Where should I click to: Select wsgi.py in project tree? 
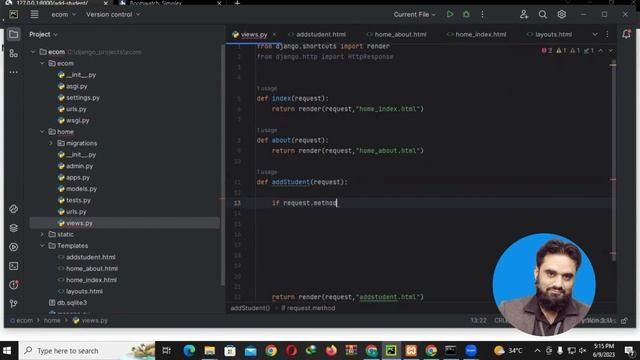78,120
